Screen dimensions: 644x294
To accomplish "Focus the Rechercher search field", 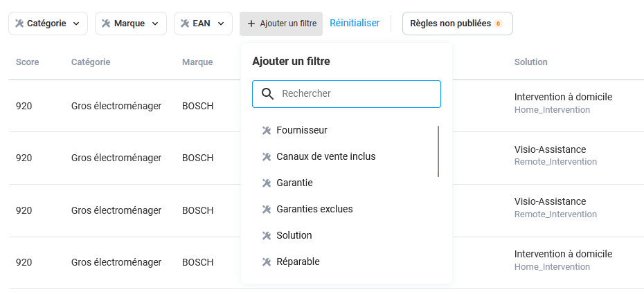I will coord(357,94).
